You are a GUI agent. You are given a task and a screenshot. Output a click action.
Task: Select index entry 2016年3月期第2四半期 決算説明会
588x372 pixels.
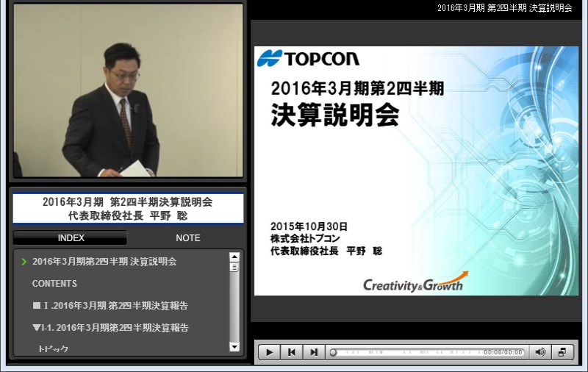(104, 262)
